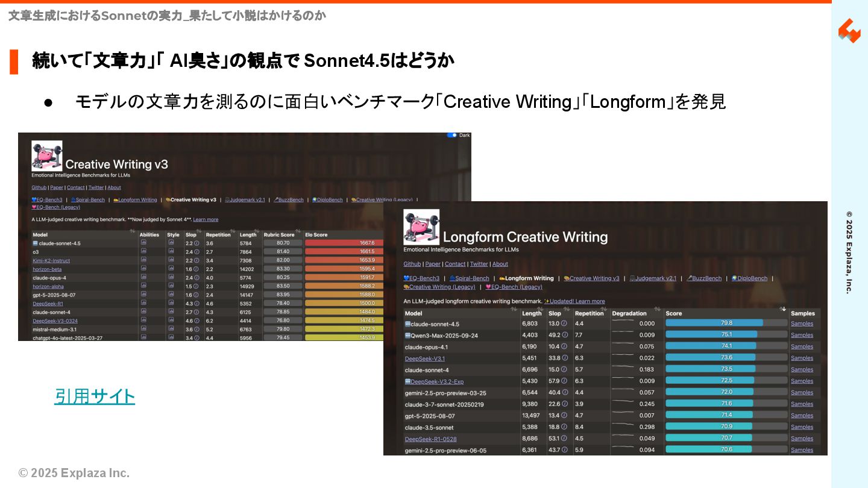
Task: Open Abilities chart icon for claude-opus-4
Action: 143,277
